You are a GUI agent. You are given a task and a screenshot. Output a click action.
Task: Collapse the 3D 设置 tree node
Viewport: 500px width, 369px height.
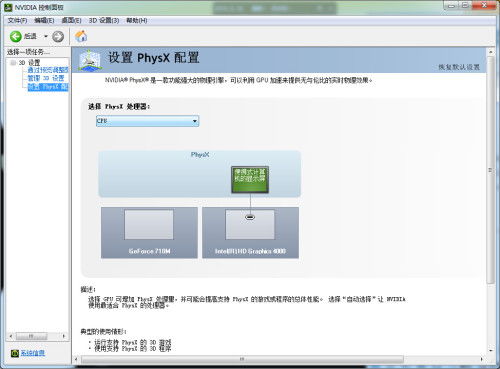click(13, 63)
